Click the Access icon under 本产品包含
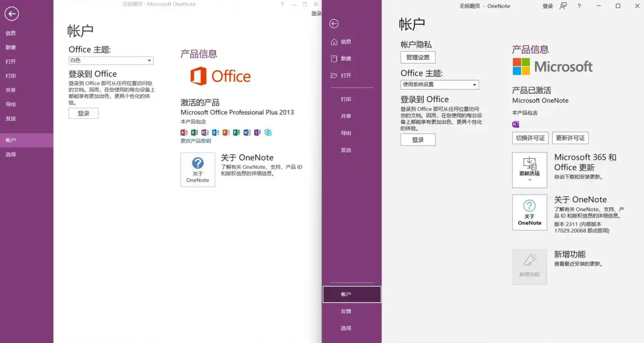The width and height of the screenshot is (644, 343). coord(184,133)
